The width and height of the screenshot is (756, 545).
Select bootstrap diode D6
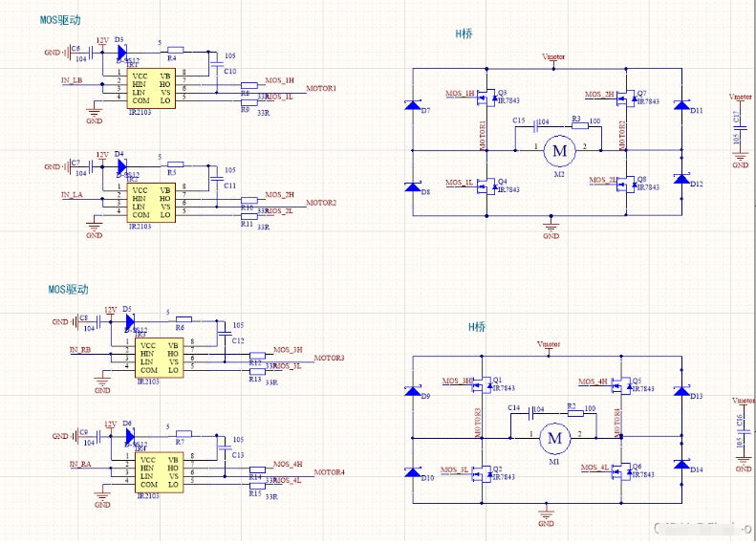click(x=130, y=435)
